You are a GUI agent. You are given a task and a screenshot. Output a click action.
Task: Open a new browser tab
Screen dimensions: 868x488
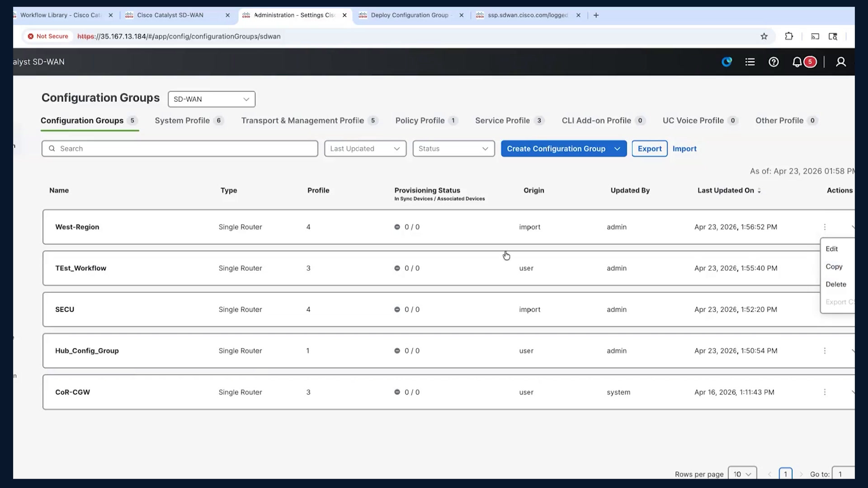[596, 15]
